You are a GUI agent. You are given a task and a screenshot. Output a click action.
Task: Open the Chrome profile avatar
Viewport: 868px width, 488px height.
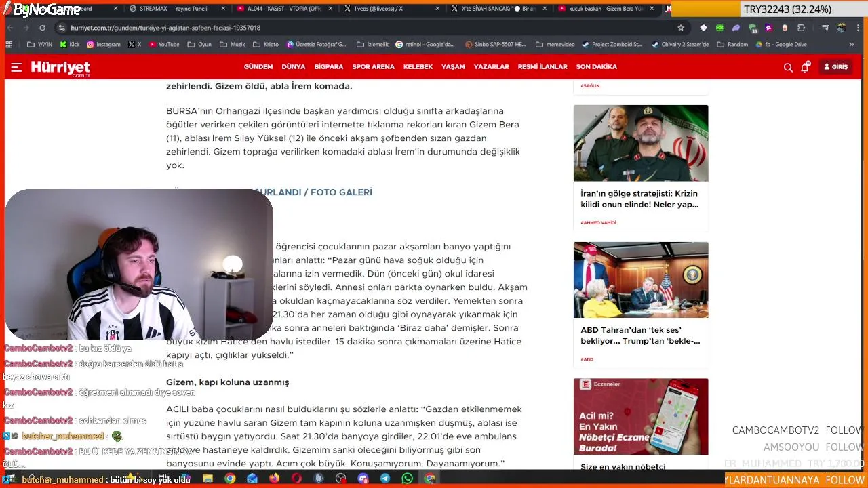click(x=842, y=28)
